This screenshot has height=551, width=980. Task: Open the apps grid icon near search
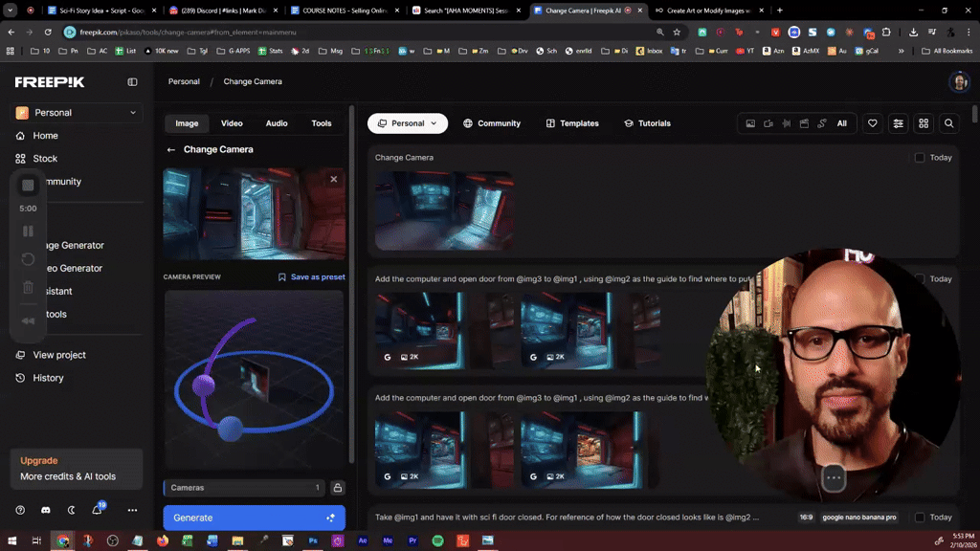[x=923, y=123]
